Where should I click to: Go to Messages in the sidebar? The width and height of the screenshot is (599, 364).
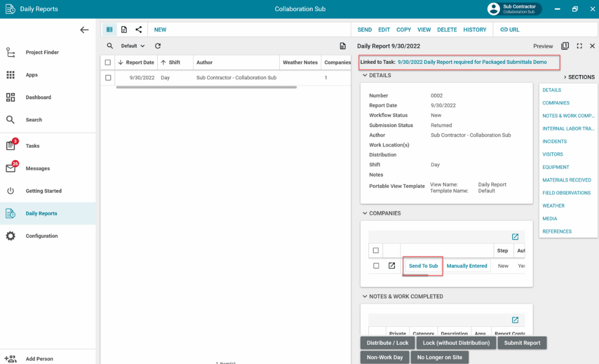(x=38, y=169)
